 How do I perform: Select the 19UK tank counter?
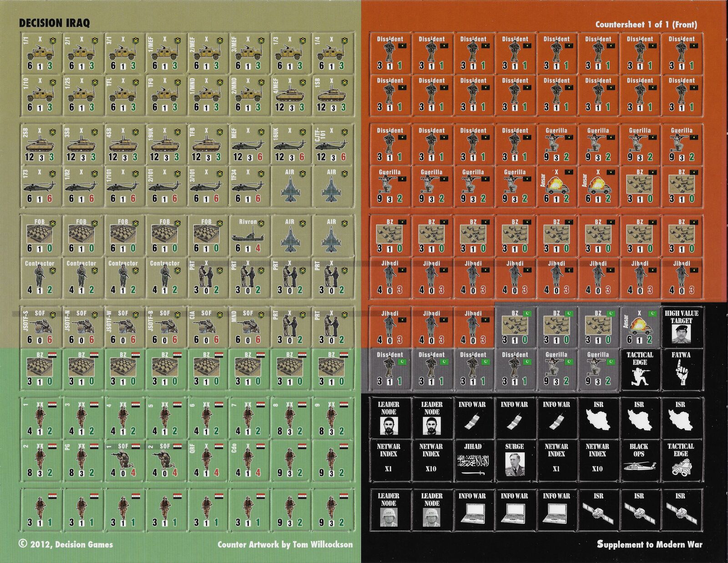pos(164,144)
